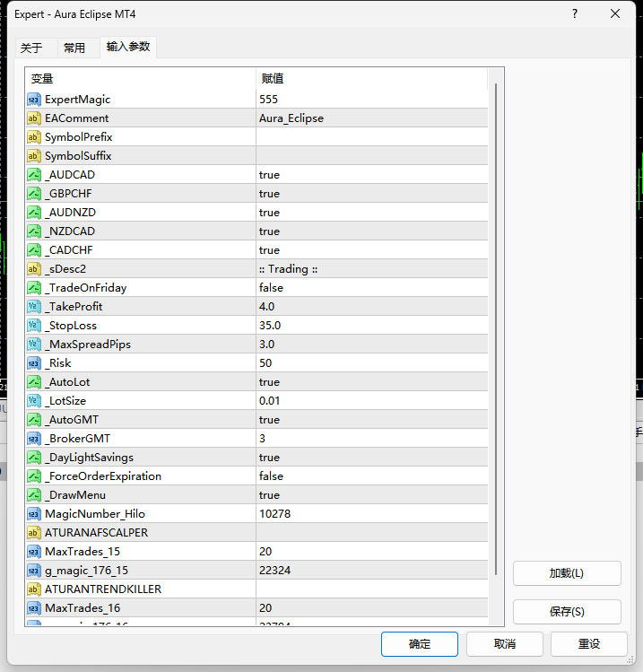Click the _AutoLot boolean type icon
This screenshot has width=643, height=672.
[x=34, y=382]
